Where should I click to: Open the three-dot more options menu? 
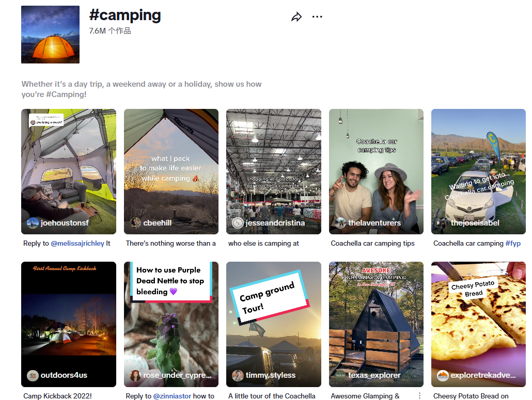(x=317, y=17)
